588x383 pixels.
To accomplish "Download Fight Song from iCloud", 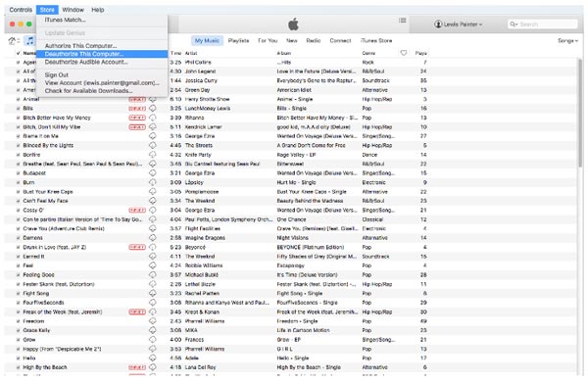I will pyautogui.click(x=153, y=294).
